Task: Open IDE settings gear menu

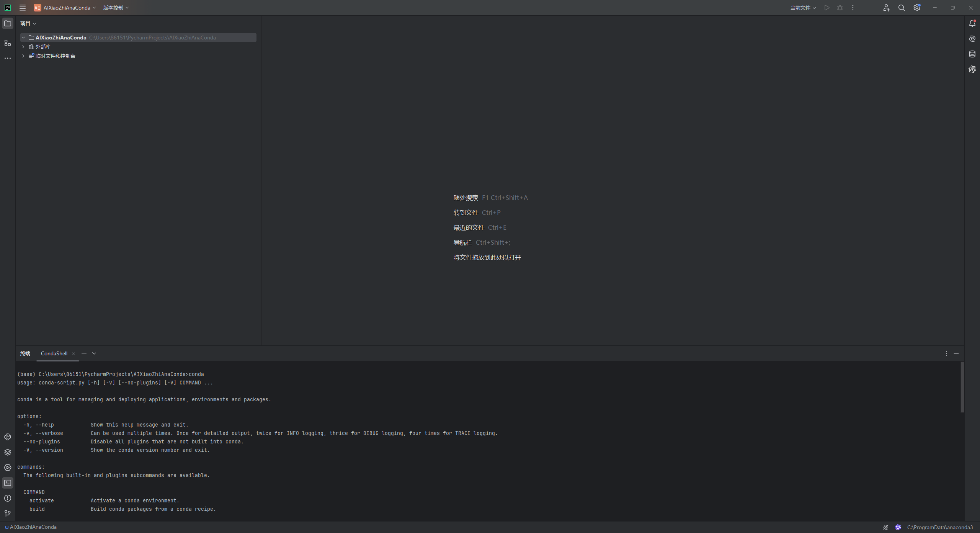Action: coord(916,8)
